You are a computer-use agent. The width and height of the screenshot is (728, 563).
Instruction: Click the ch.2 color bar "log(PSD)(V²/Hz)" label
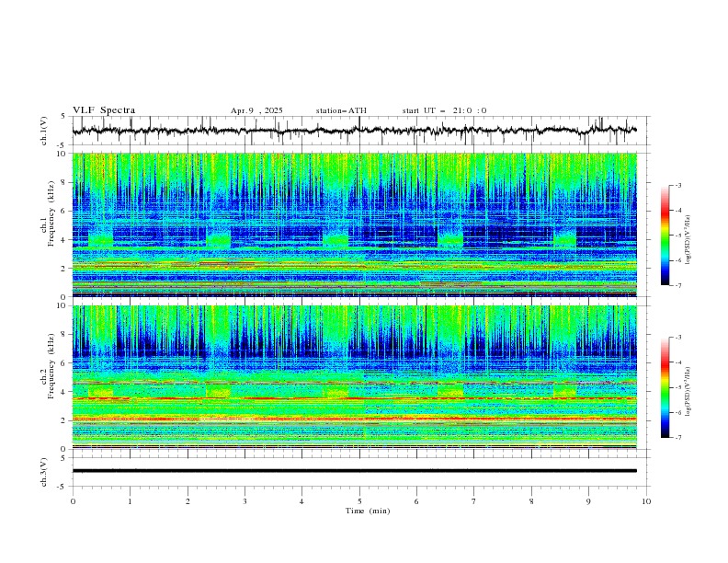click(688, 392)
